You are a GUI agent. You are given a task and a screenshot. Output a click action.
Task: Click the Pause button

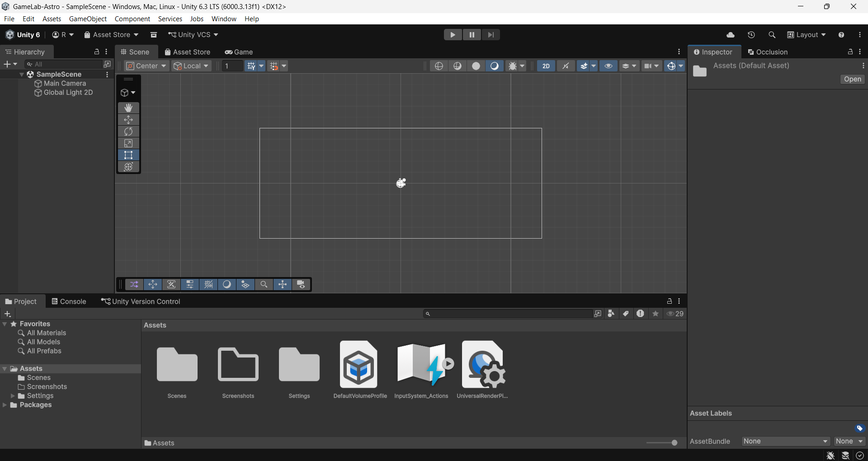(472, 35)
